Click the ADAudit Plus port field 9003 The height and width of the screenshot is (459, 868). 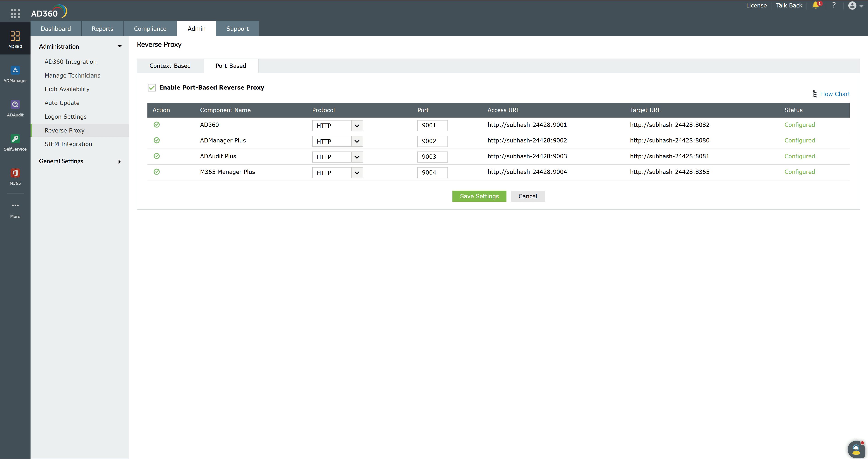pyautogui.click(x=432, y=157)
